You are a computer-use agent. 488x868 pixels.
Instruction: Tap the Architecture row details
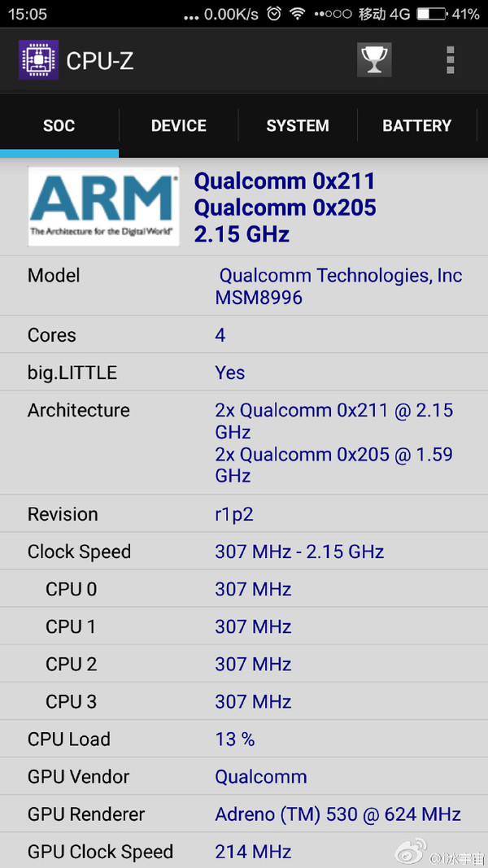click(x=244, y=443)
